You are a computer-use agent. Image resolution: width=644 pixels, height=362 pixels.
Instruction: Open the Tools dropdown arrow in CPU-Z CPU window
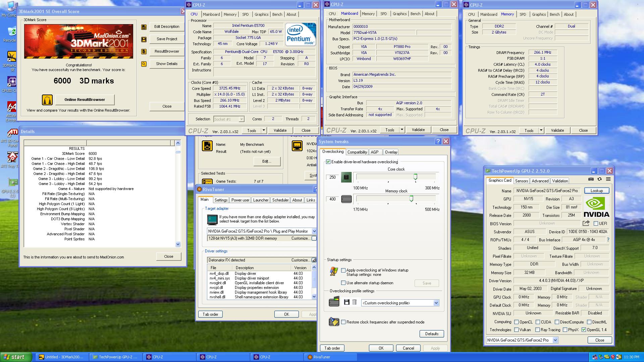click(x=264, y=130)
